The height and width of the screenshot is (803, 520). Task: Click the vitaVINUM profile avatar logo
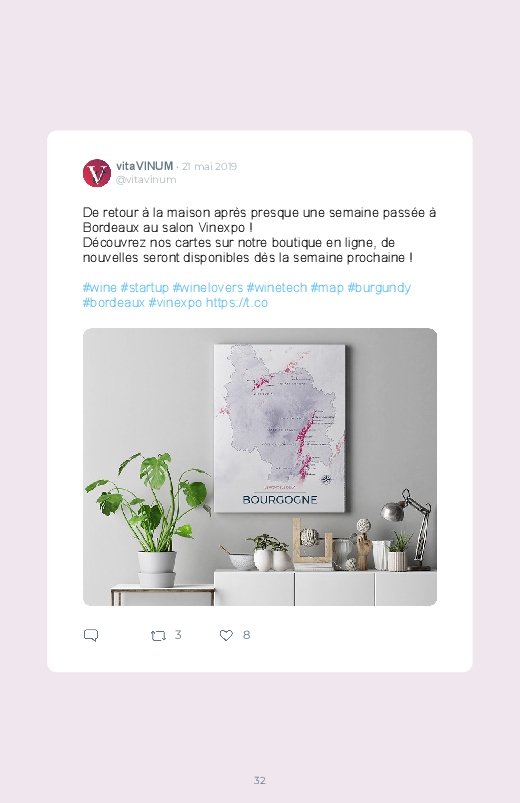(x=97, y=173)
